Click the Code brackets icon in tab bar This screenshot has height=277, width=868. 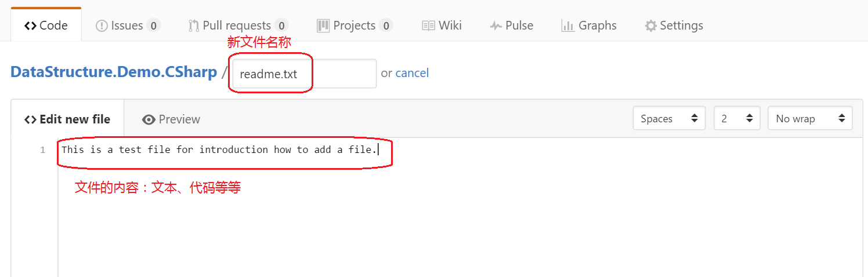(x=30, y=25)
